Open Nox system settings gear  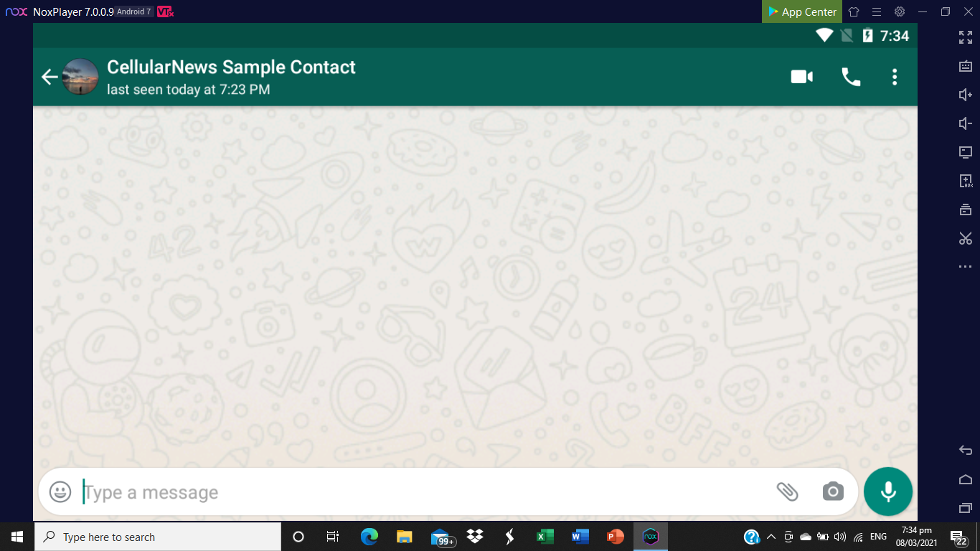[x=900, y=11]
